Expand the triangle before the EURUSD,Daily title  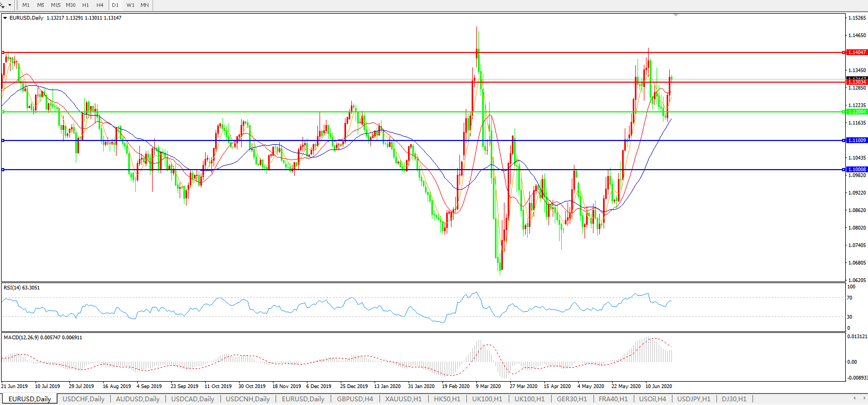pos(5,18)
